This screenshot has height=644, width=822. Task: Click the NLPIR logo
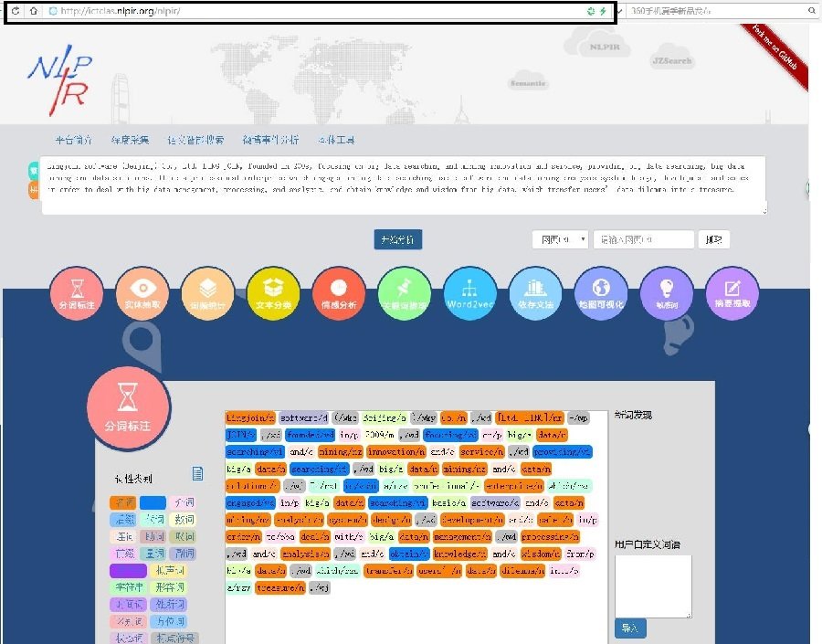pyautogui.click(x=59, y=79)
